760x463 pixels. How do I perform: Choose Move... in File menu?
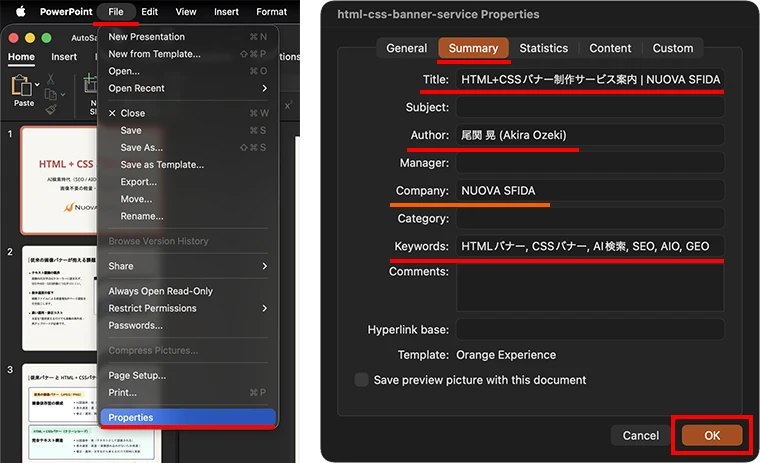tap(188, 199)
